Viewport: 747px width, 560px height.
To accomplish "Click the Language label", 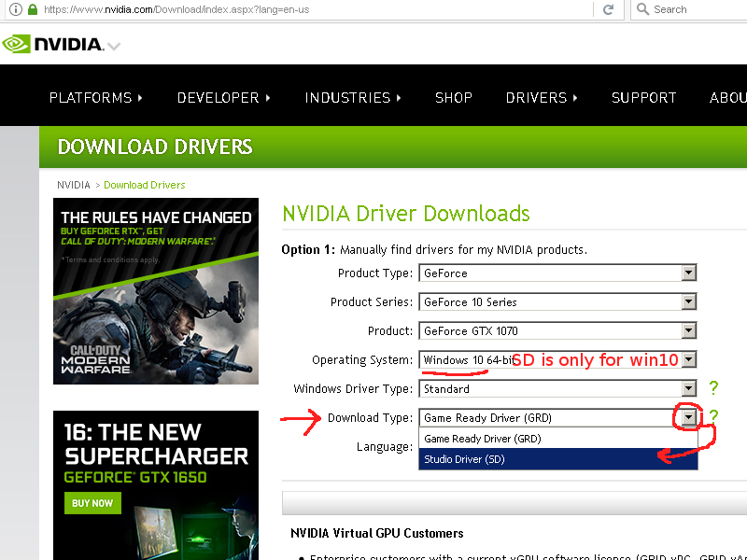I will coord(384,447).
